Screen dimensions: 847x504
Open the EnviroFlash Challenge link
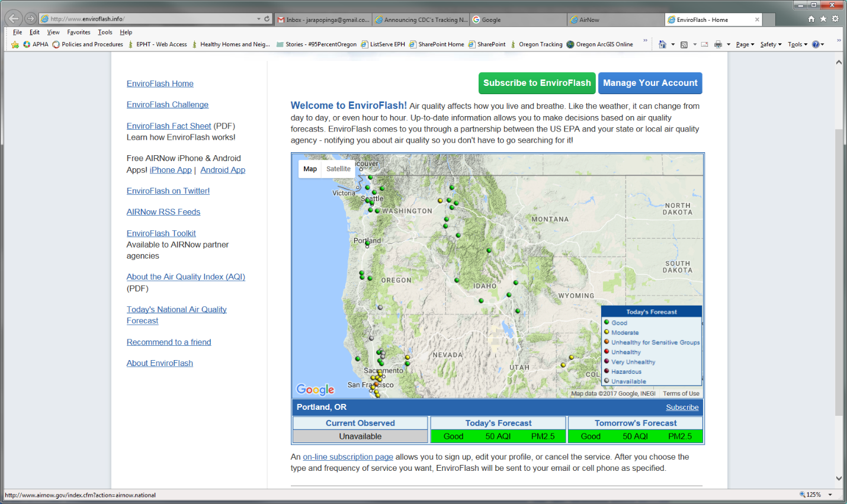[x=168, y=105]
